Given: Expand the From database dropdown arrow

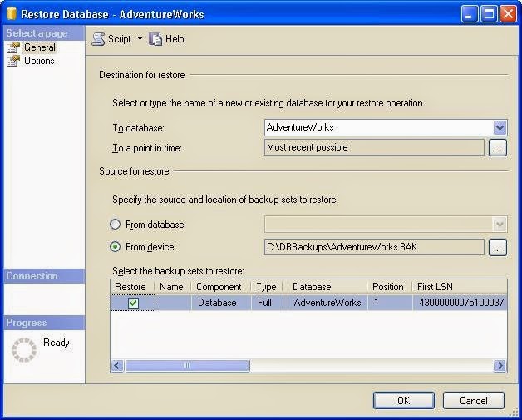Looking at the screenshot, I should pyautogui.click(x=500, y=225).
